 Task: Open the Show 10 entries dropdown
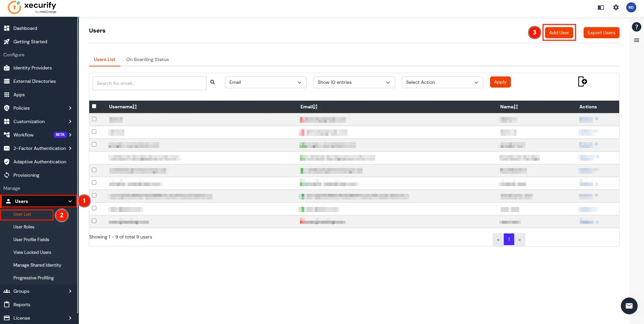tap(354, 82)
